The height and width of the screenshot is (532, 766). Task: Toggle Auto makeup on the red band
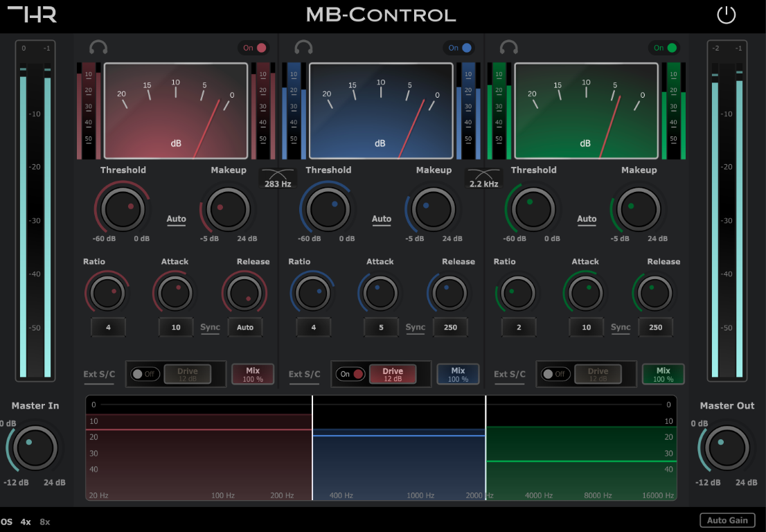[177, 220]
